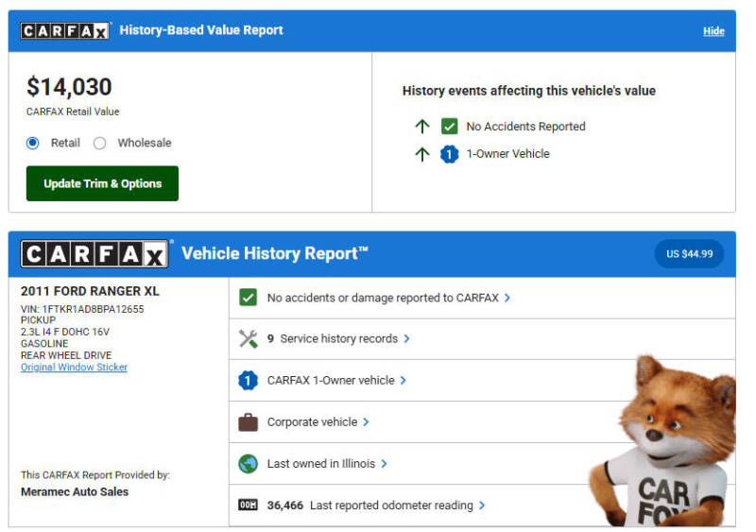The image size is (756, 532).
Task: Select the Wholesale radio button
Action: pyautogui.click(x=100, y=143)
